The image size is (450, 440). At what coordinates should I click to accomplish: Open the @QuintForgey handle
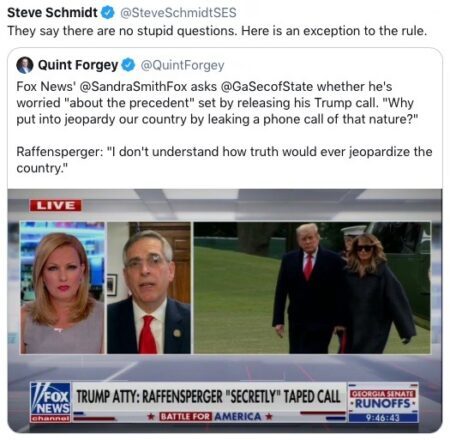183,65
